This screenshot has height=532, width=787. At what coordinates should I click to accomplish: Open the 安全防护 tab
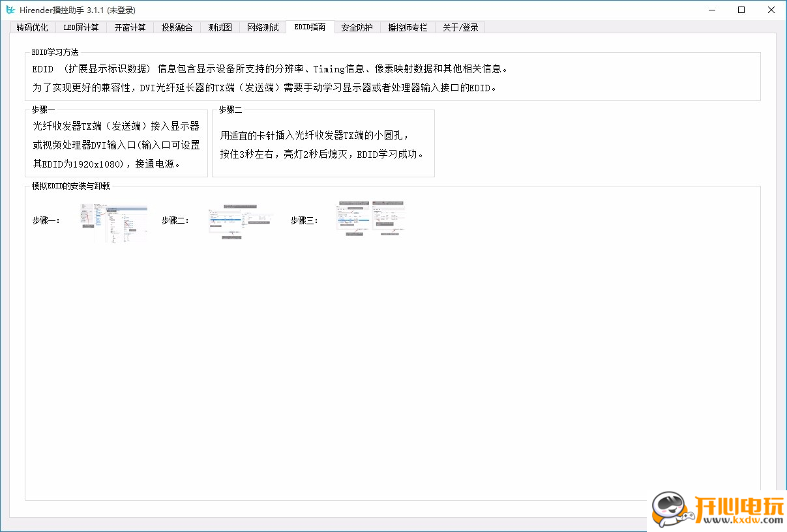tap(357, 27)
